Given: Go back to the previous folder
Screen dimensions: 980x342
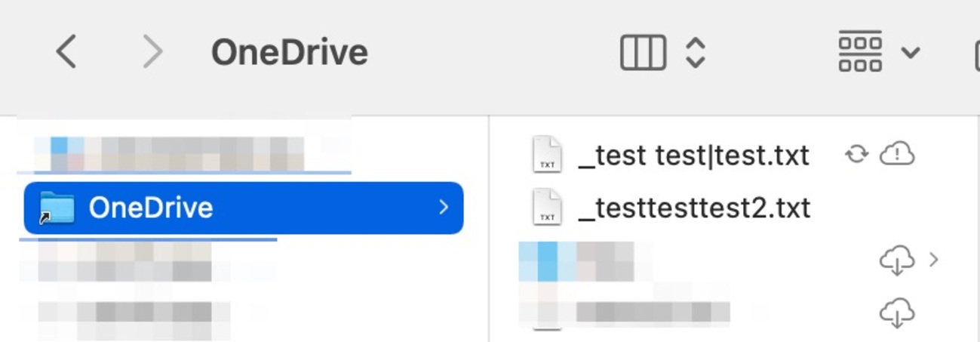Looking at the screenshot, I should click(66, 53).
